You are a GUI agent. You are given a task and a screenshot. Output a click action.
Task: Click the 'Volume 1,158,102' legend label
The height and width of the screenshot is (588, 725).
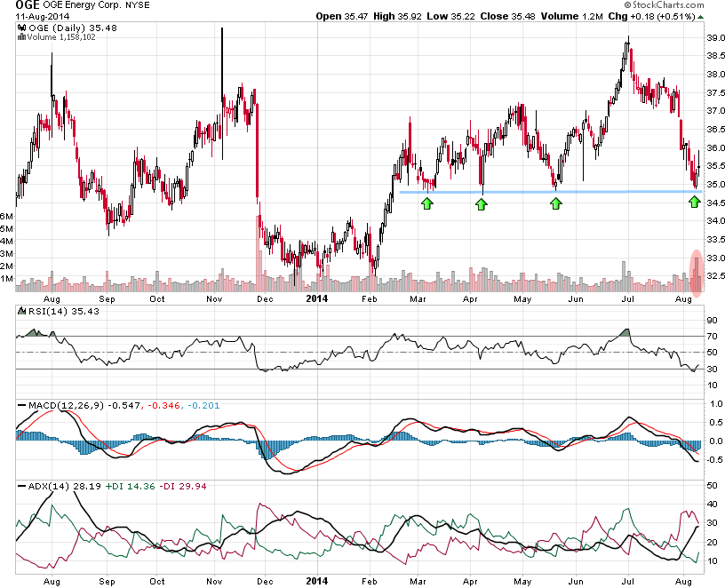pos(61,37)
